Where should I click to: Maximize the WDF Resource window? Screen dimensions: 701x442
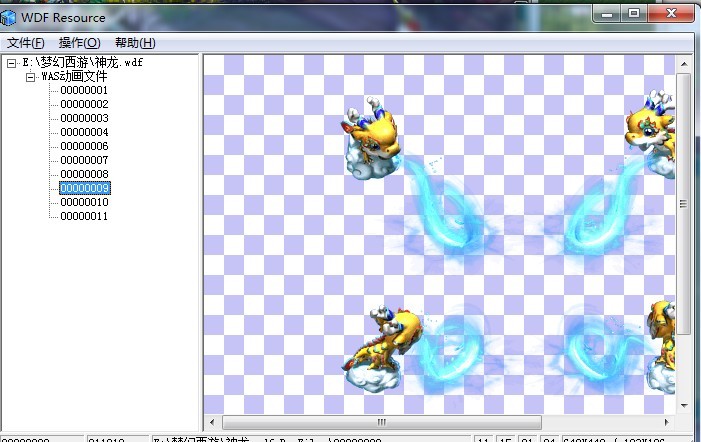(x=633, y=14)
